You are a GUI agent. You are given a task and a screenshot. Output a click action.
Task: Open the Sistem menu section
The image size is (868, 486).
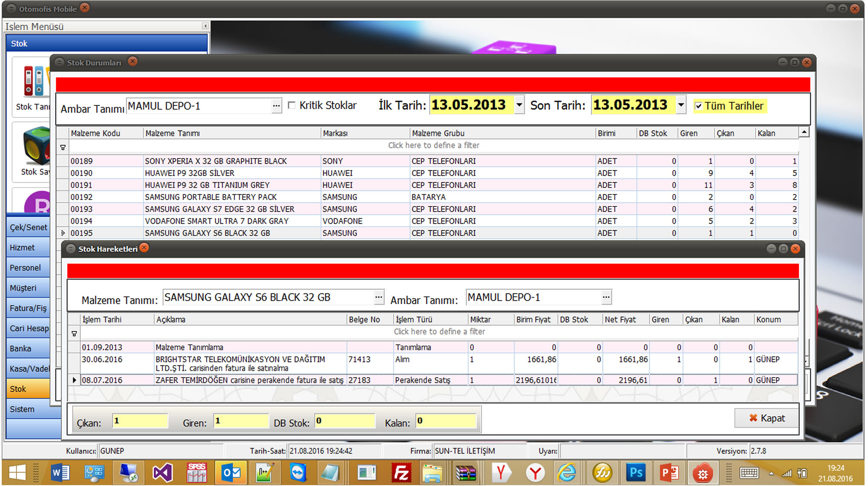pyautogui.click(x=34, y=410)
